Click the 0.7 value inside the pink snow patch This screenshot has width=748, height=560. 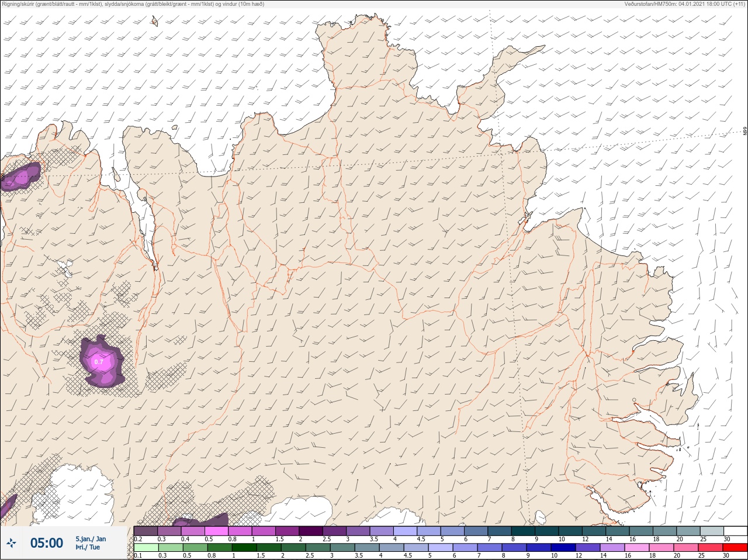click(99, 362)
